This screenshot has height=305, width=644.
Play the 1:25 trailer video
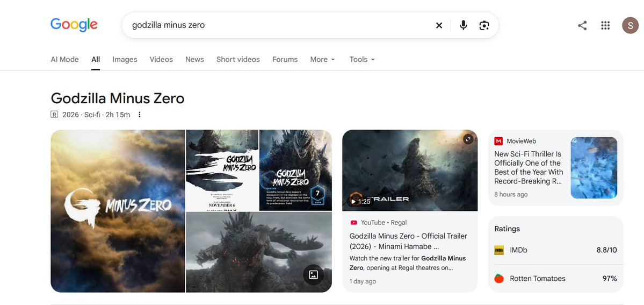point(359,201)
